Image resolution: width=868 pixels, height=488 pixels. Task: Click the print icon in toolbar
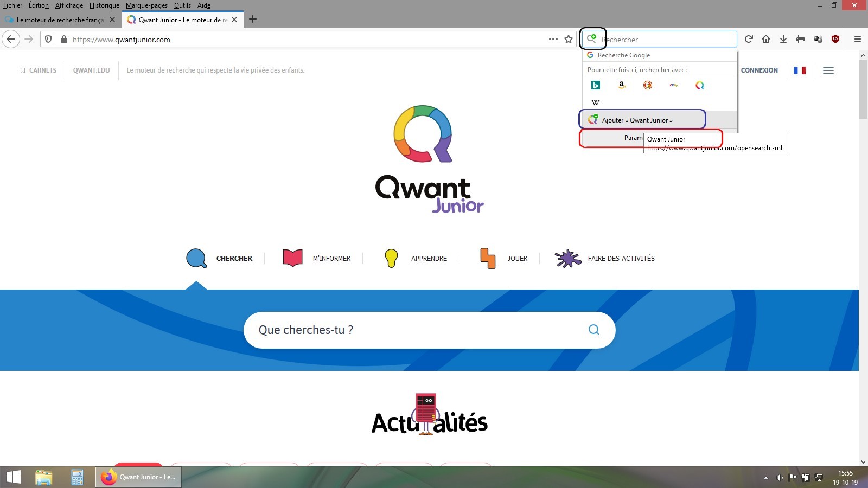[x=801, y=39]
